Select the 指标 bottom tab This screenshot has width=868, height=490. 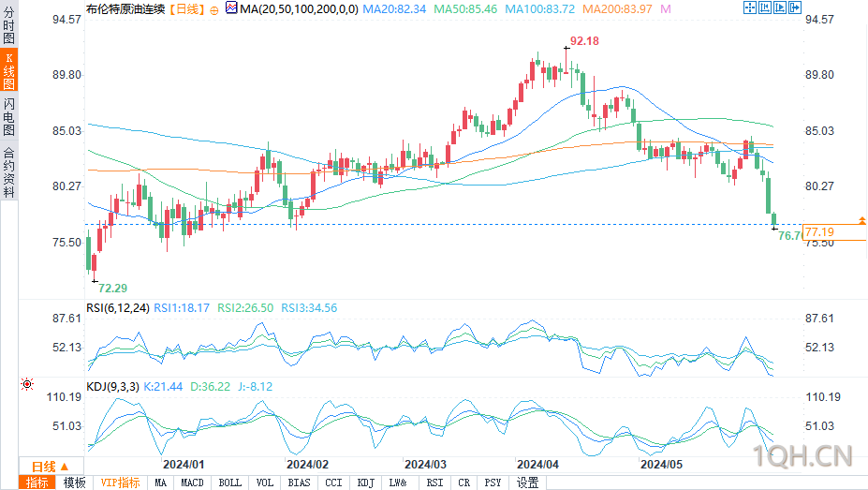(37, 483)
